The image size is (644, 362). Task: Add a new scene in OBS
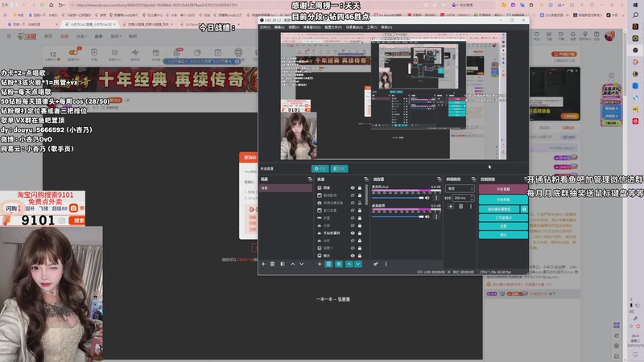coord(263,264)
